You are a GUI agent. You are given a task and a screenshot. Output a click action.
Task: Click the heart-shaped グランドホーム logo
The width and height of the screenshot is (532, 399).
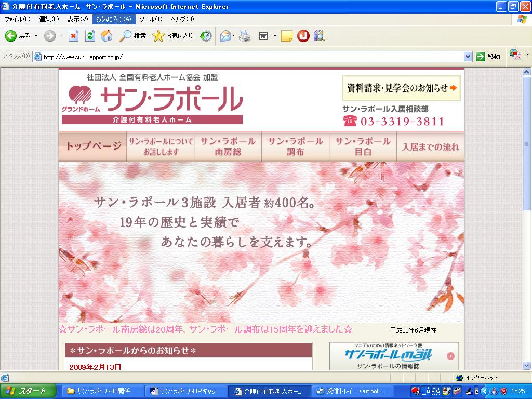pos(81,96)
